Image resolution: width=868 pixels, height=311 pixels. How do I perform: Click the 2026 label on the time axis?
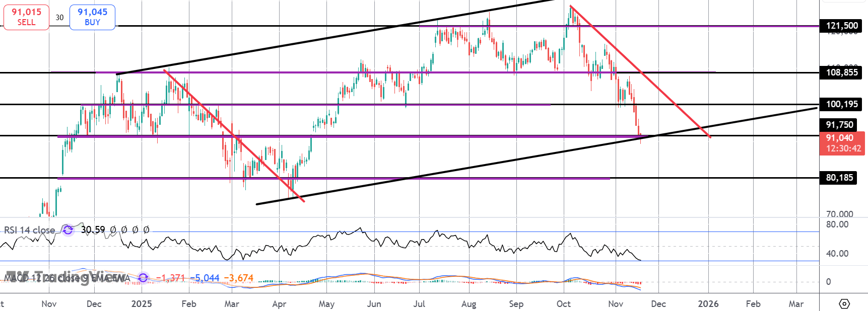point(708,304)
